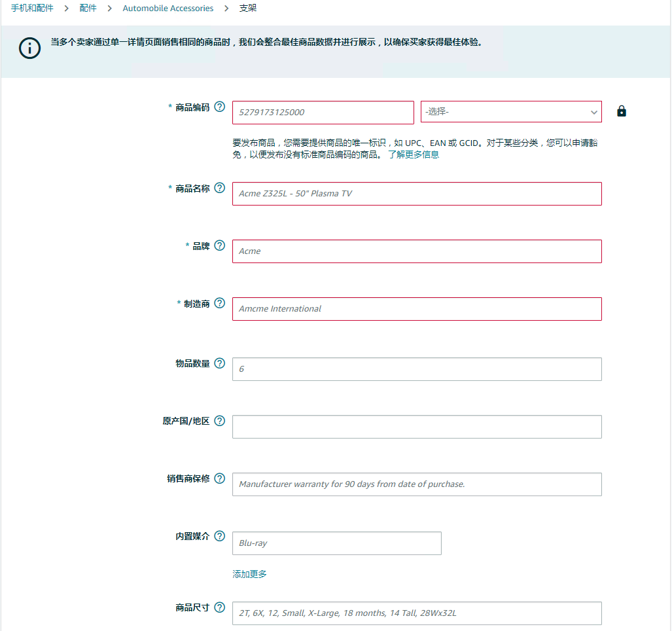Viewport: 672px width, 631px height.
Task: Click the info circle icon in banner
Action: [x=29, y=48]
